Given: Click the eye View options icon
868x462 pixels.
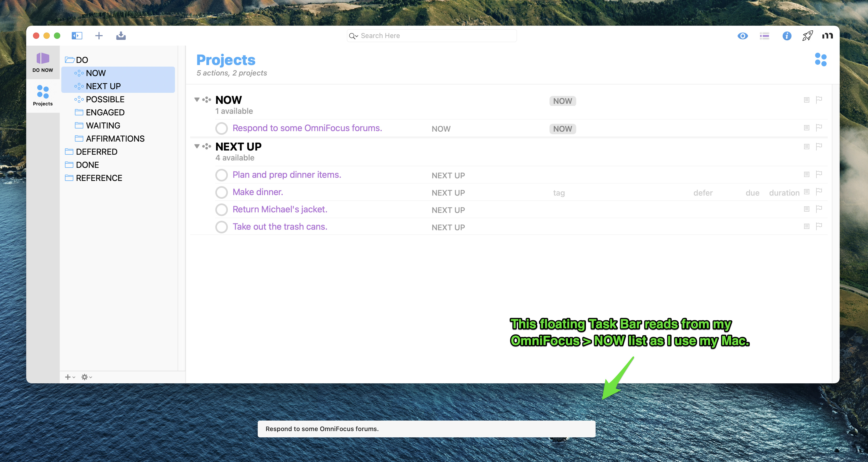Looking at the screenshot, I should [742, 36].
